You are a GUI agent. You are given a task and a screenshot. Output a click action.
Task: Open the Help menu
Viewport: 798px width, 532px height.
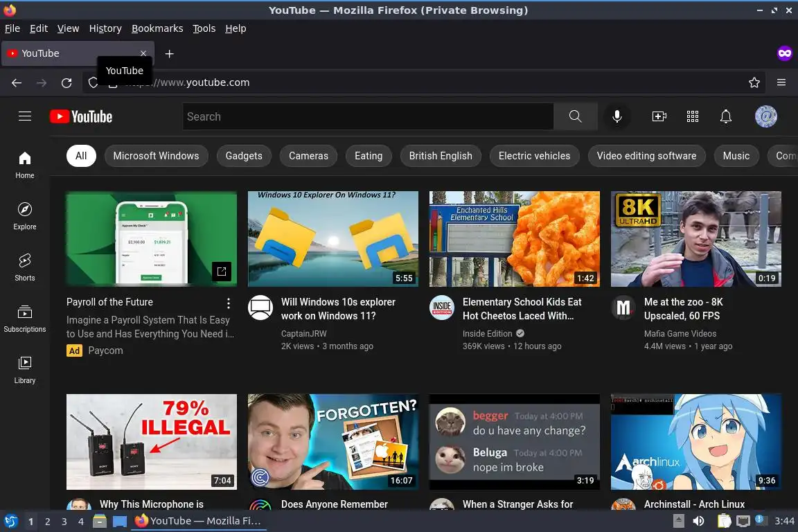236,28
